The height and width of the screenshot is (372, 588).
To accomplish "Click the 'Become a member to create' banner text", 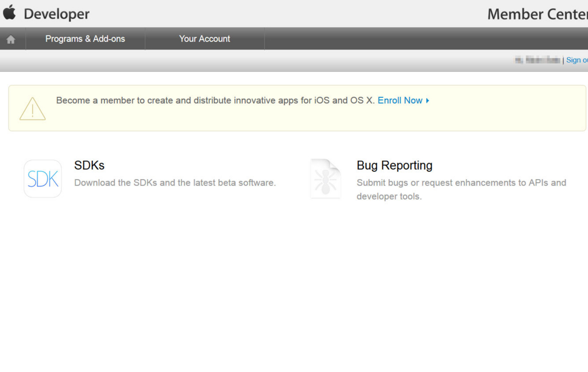I will click(215, 100).
